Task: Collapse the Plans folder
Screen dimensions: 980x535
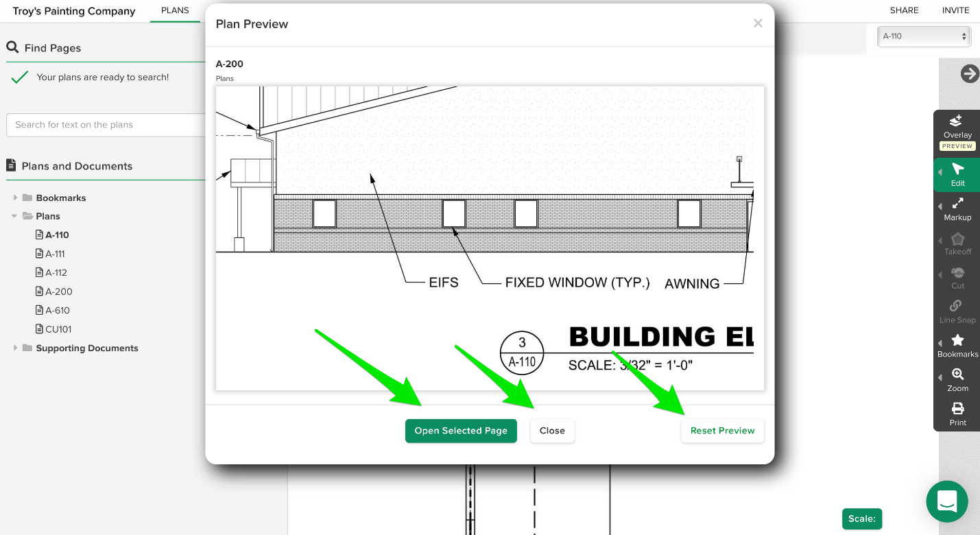Action: click(x=15, y=216)
